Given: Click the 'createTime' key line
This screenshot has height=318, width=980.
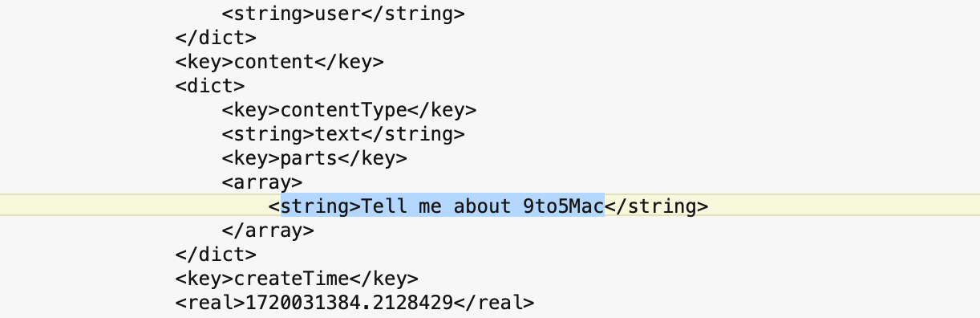Looking at the screenshot, I should pyautogui.click(x=297, y=279).
